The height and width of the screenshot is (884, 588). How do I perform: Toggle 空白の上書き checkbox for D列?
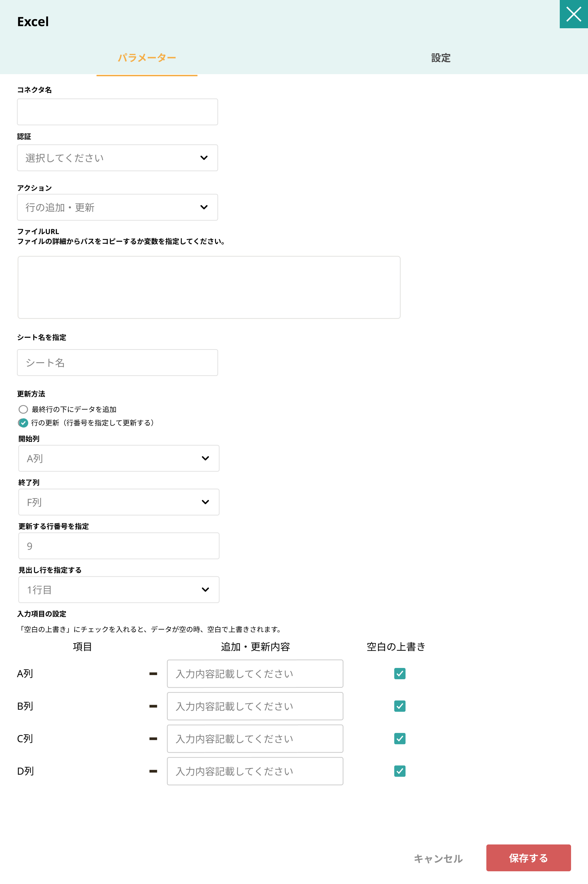click(400, 771)
